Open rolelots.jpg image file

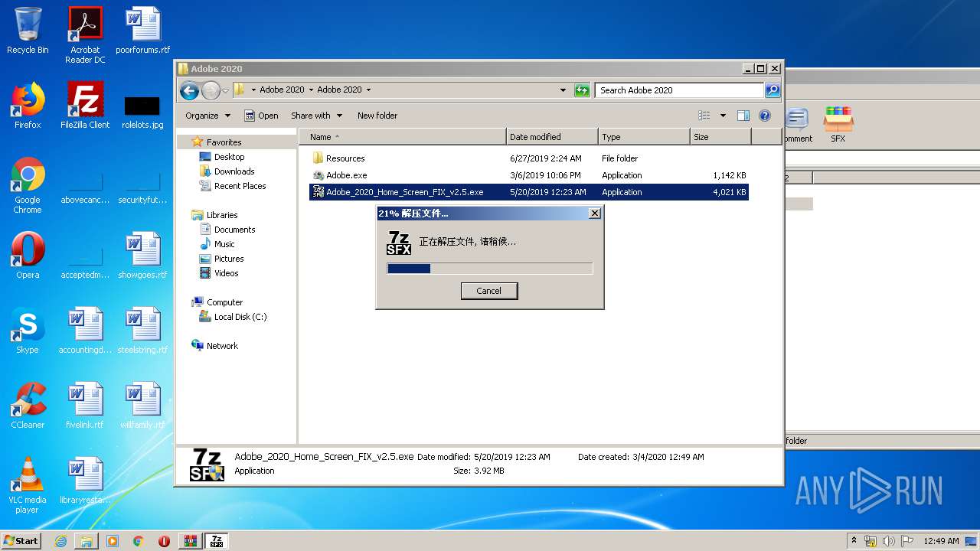(142, 111)
